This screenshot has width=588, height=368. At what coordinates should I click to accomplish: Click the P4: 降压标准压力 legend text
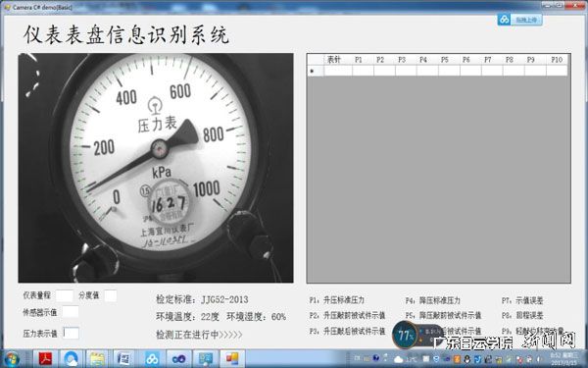pos(433,300)
